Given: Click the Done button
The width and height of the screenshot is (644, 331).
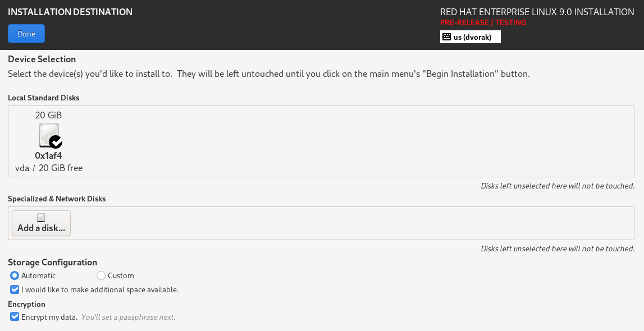Looking at the screenshot, I should point(26,34).
